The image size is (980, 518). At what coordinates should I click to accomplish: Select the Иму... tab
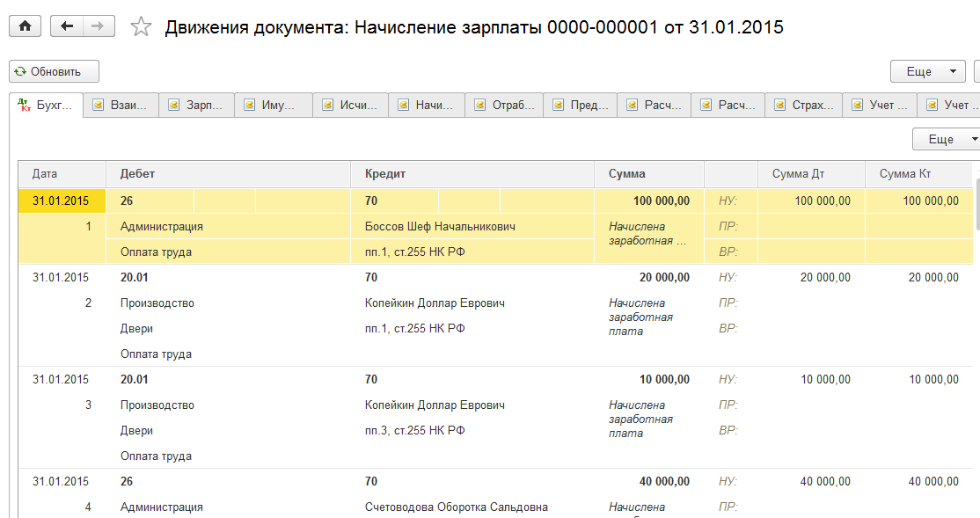click(273, 105)
